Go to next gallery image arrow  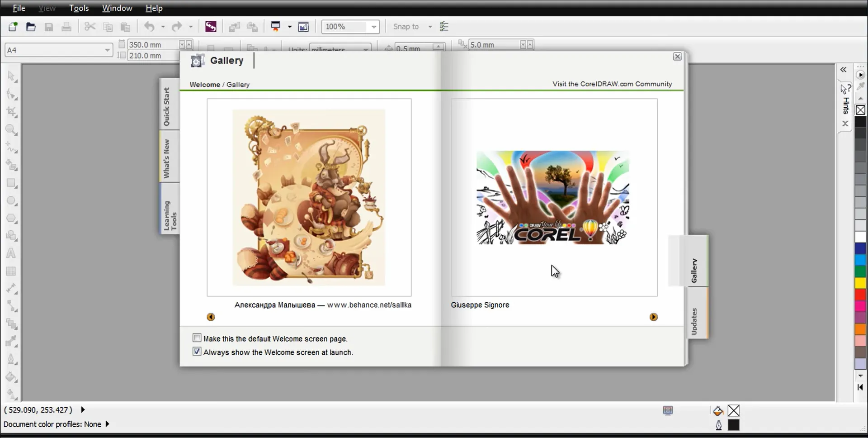point(653,317)
